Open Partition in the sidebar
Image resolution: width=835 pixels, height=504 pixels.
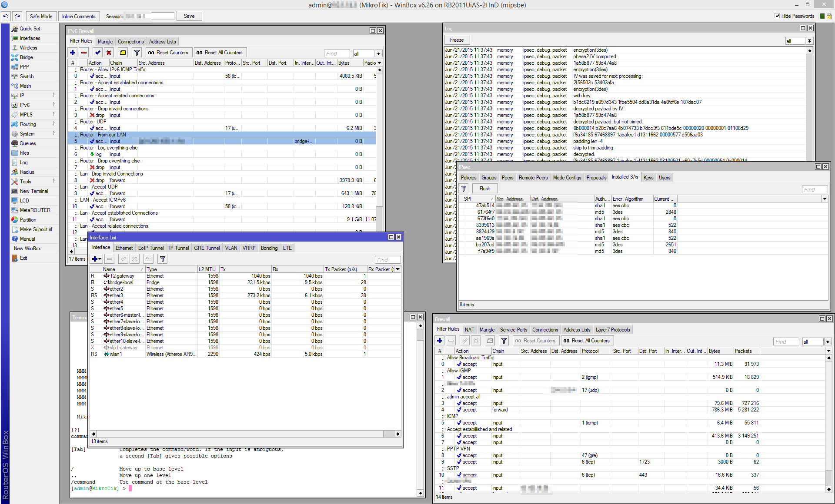pyautogui.click(x=28, y=220)
